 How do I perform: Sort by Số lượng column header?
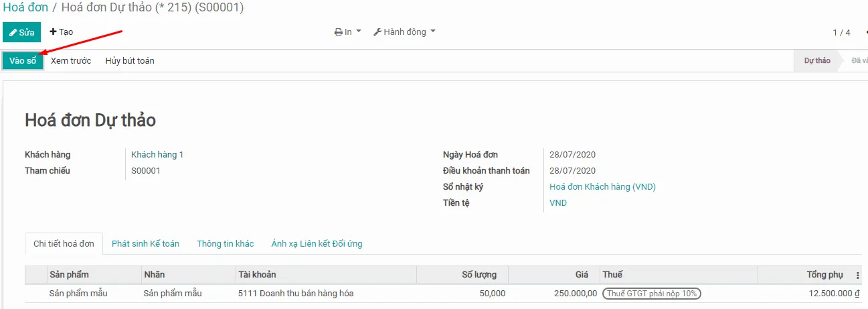pyautogui.click(x=479, y=275)
